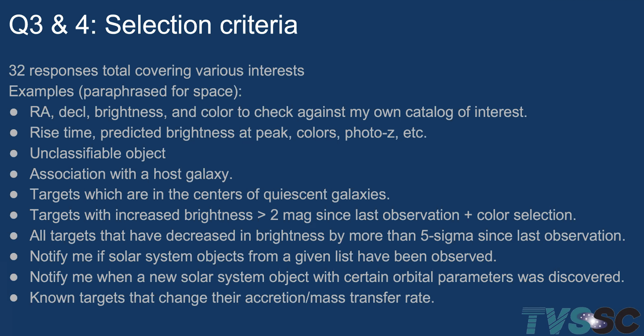Click the "new solar system object" line
644x336 pixels.
tap(326, 277)
